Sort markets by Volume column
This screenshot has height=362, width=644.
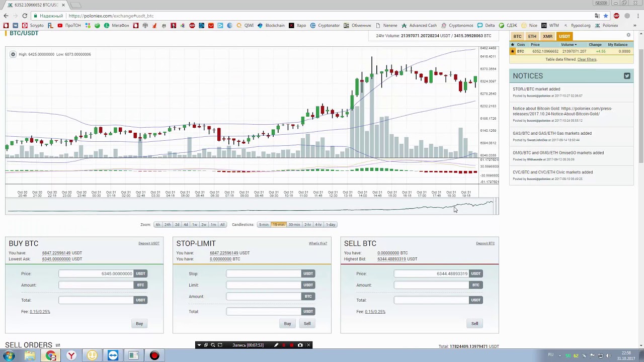pos(569,45)
